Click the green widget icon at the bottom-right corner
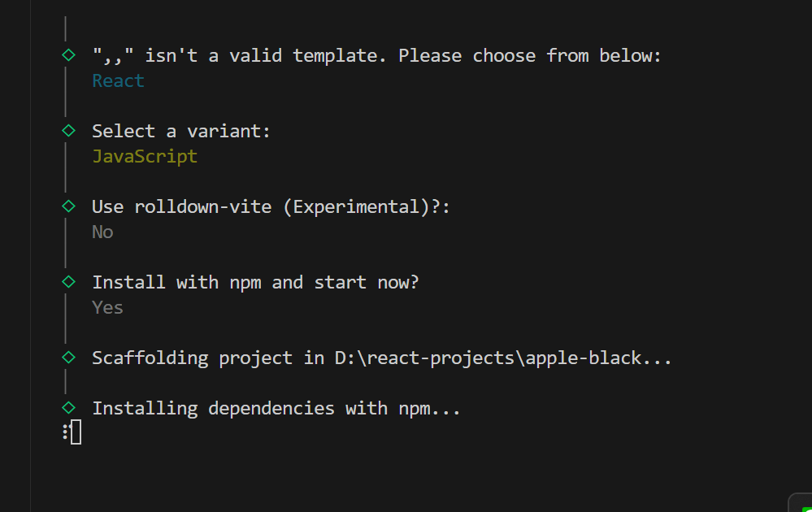812x512 pixels. point(803,504)
